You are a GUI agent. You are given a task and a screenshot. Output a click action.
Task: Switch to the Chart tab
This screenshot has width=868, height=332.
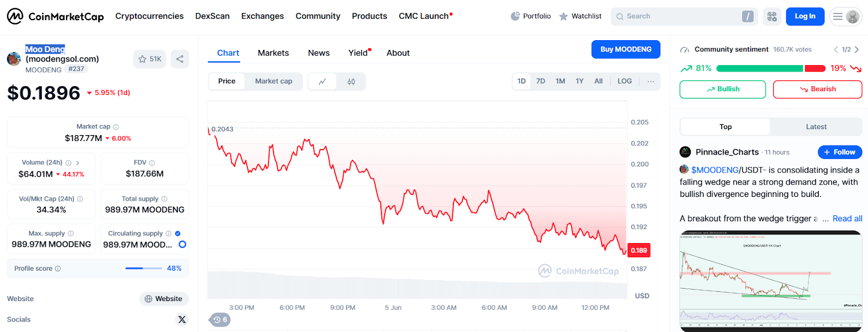pyautogui.click(x=228, y=53)
